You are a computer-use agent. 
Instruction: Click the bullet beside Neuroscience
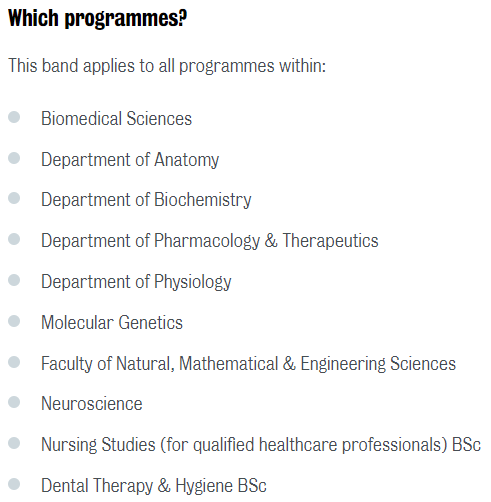pos(14,402)
